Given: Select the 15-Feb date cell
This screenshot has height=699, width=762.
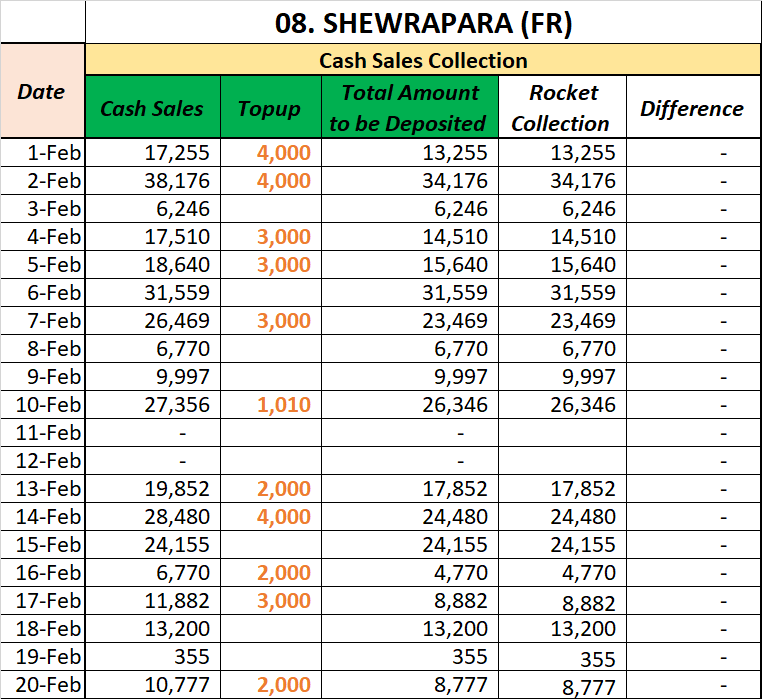Looking at the screenshot, I should 42,544.
